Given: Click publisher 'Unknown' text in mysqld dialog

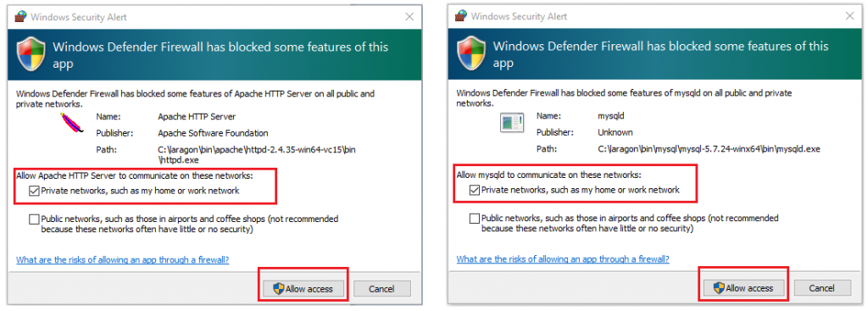Looking at the screenshot, I should (x=615, y=132).
